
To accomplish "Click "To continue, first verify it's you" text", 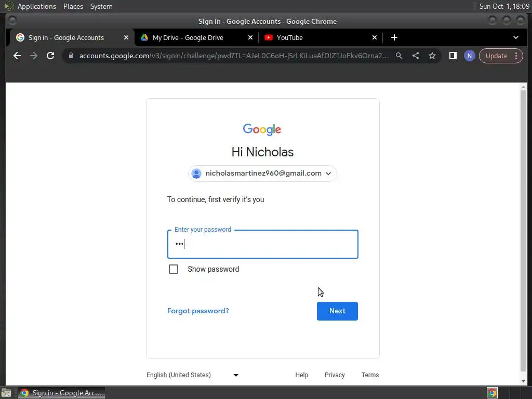I will coord(216,199).
